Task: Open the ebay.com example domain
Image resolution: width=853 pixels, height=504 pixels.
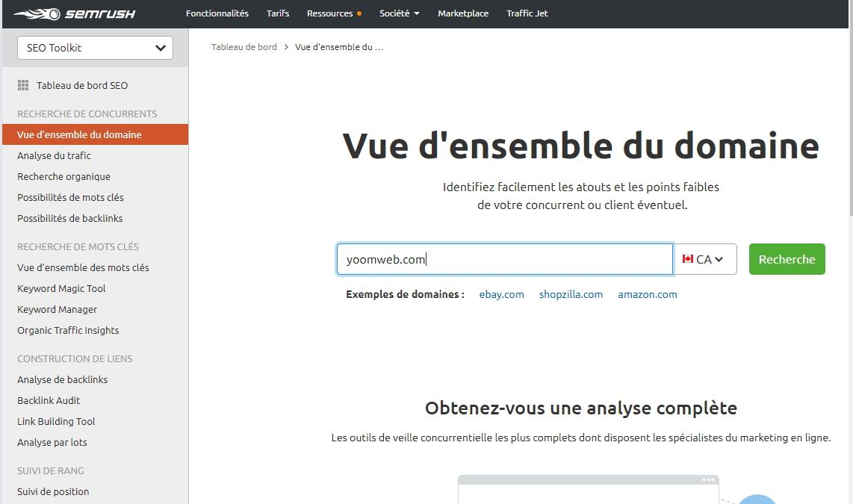Action: point(501,294)
